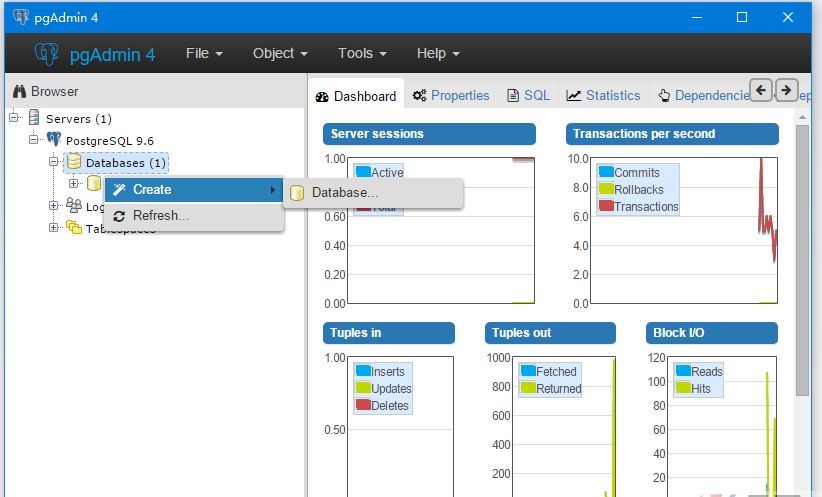Screen dimensions: 822x497
Task: Click the Transactions red legend swatch
Action: pyautogui.click(x=606, y=206)
